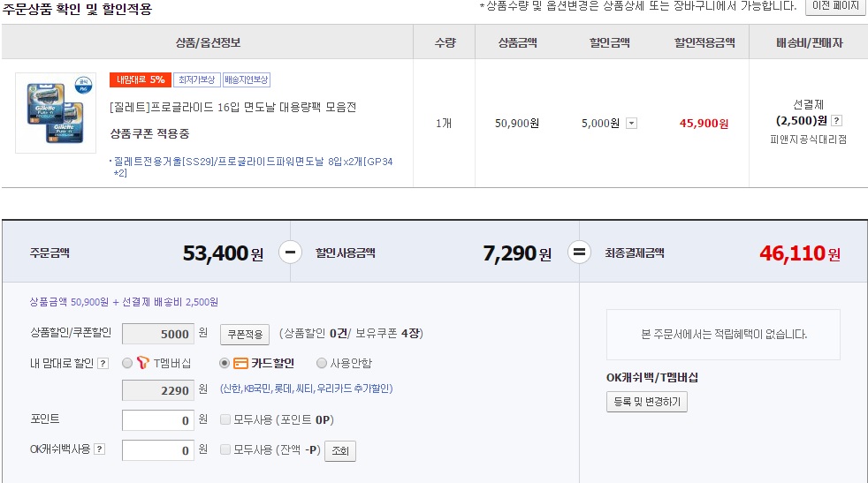
Task: Click the 쿠폰적용 button
Action: (245, 335)
